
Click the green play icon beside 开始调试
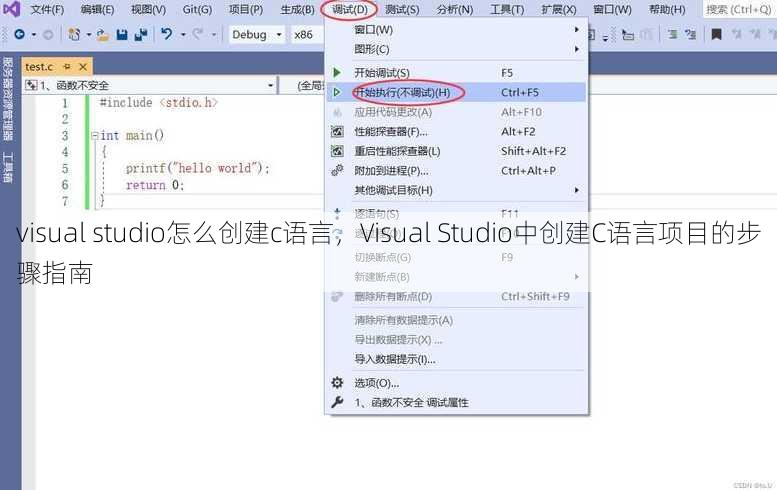coord(337,73)
